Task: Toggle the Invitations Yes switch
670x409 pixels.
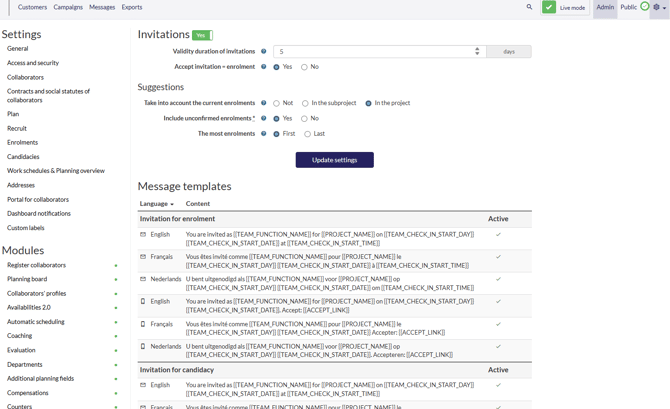Action: [x=202, y=35]
